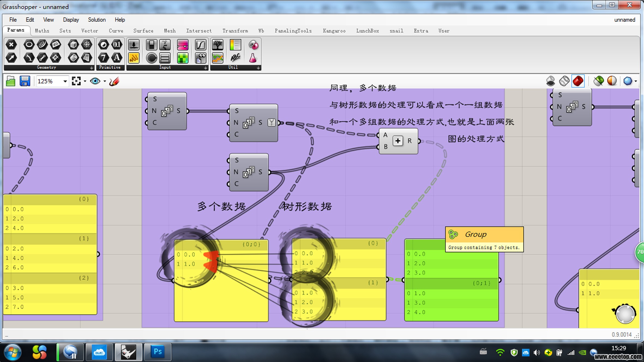Pick the Plane parameter icon
Image resolution: width=644 pixels, height=362 pixels.
56,45
